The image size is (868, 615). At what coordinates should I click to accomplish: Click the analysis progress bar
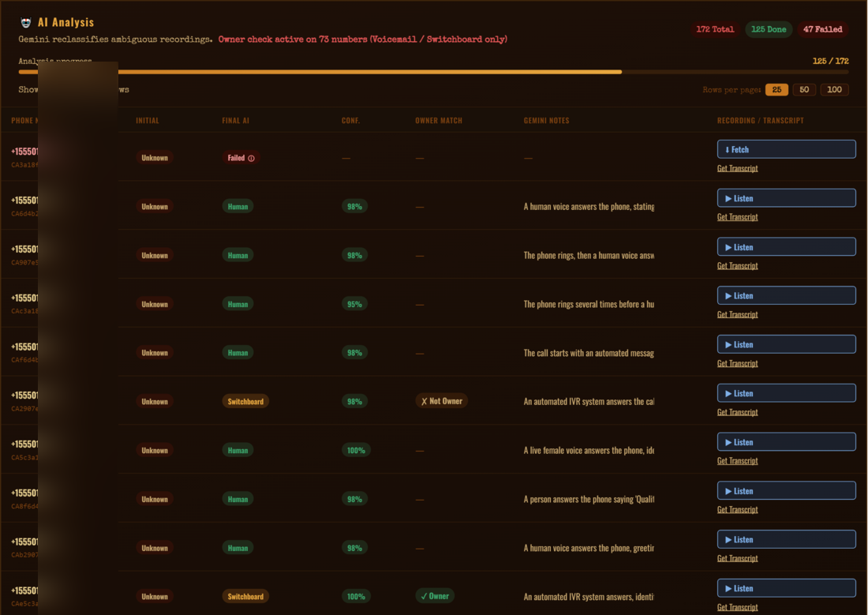(x=433, y=72)
